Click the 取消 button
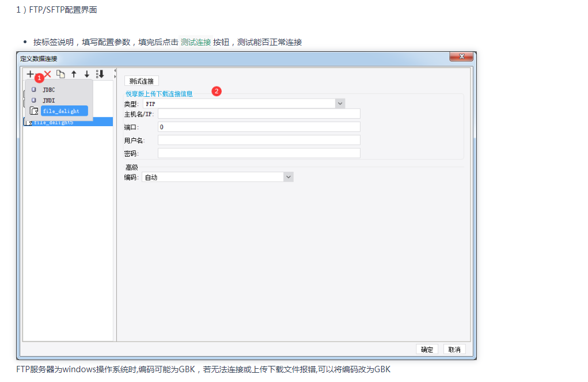588x382 pixels. click(x=454, y=349)
